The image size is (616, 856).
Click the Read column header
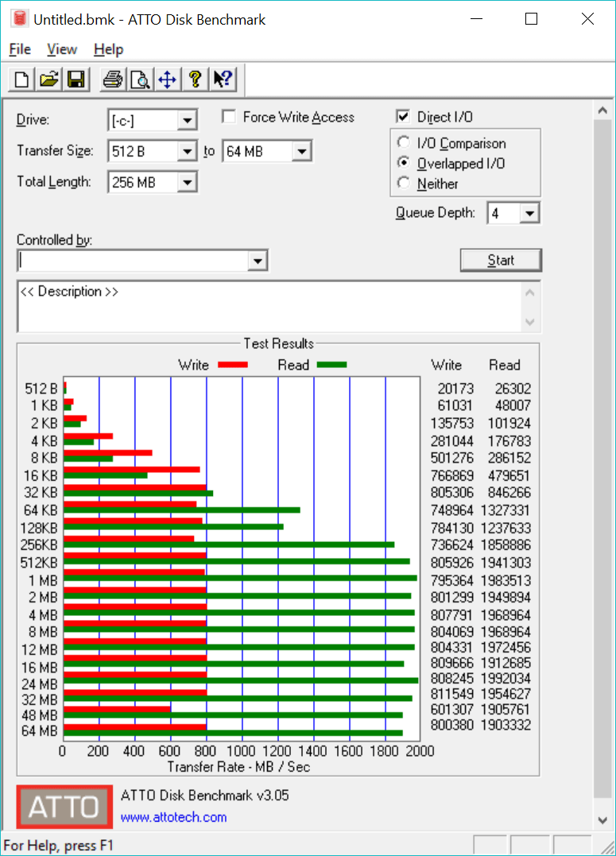[504, 365]
